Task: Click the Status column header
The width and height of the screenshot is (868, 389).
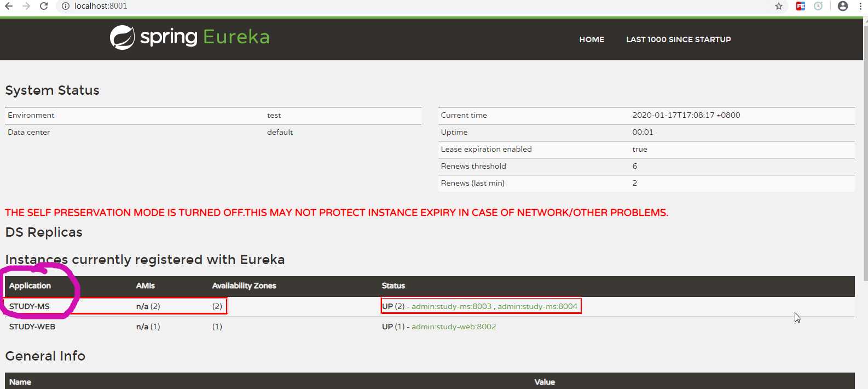Action: (394, 286)
